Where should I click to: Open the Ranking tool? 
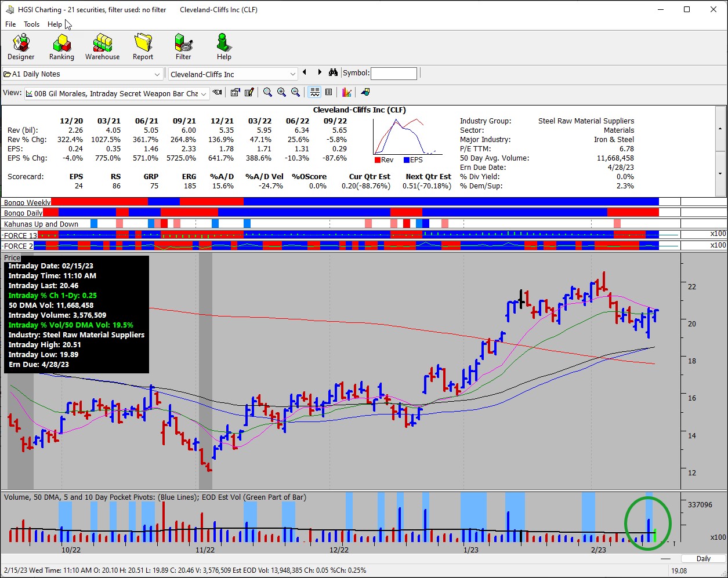[x=61, y=46]
